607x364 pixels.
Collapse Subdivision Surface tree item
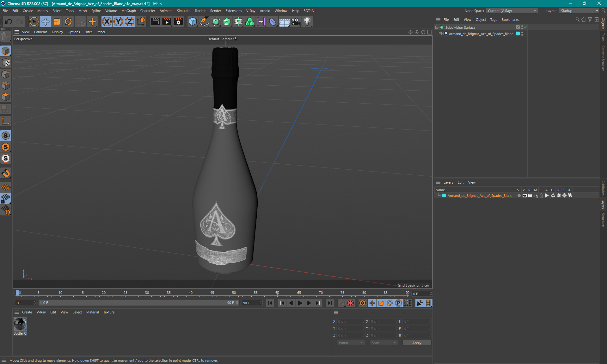[437, 27]
